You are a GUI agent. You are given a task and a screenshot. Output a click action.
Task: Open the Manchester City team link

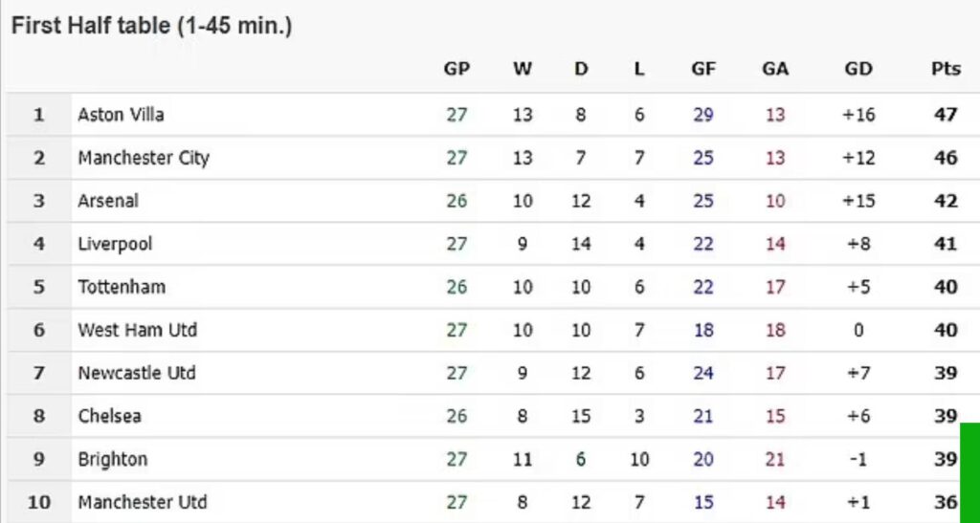(144, 158)
